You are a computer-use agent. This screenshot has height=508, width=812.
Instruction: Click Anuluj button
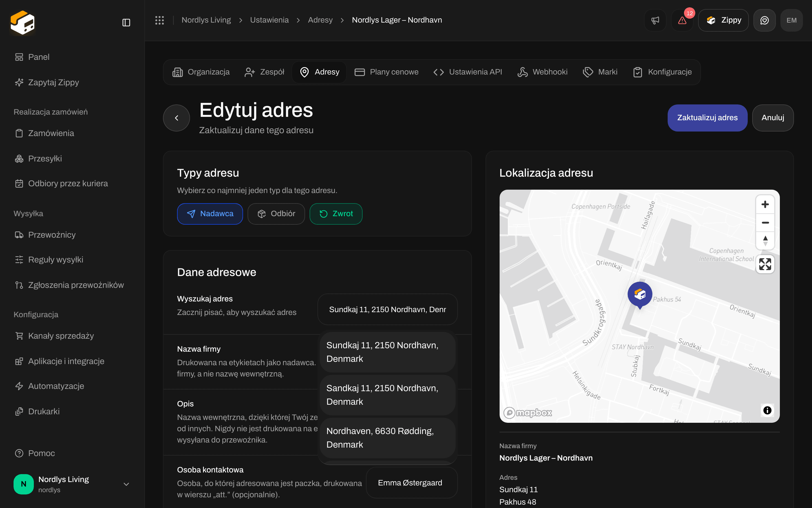tap(773, 118)
